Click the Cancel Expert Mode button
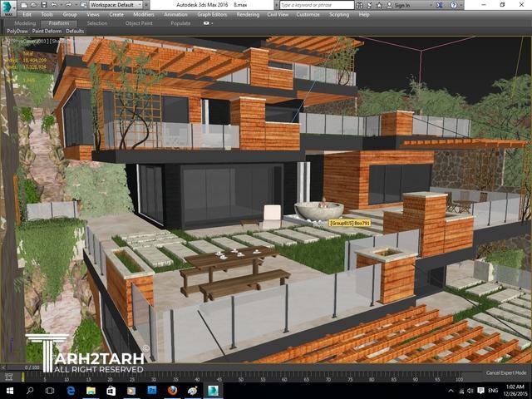This screenshot has height=399, width=532. click(506, 372)
